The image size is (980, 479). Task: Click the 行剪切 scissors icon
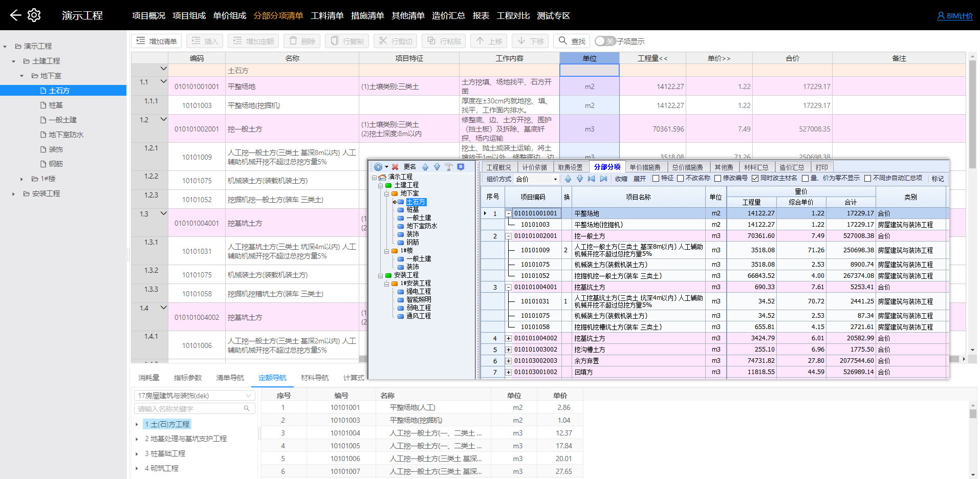tap(383, 41)
